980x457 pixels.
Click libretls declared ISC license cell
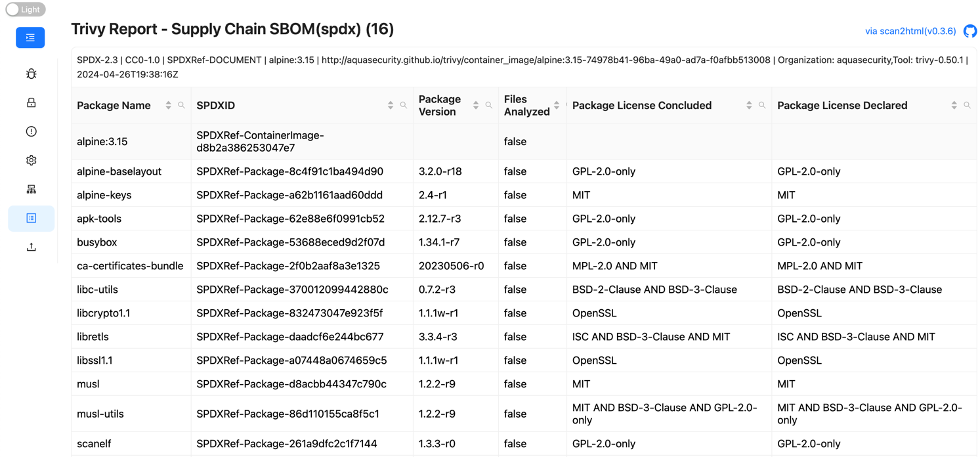click(874, 337)
